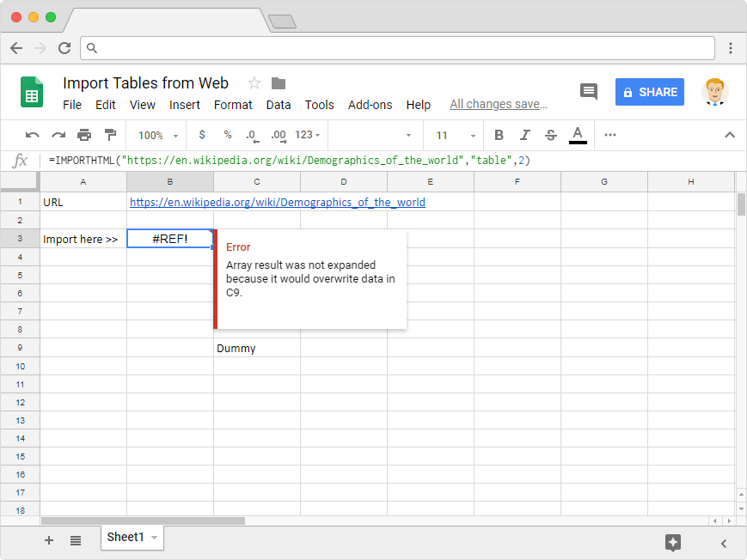The height and width of the screenshot is (560, 747).
Task: Add a new sheet with plus icon
Action: (49, 540)
